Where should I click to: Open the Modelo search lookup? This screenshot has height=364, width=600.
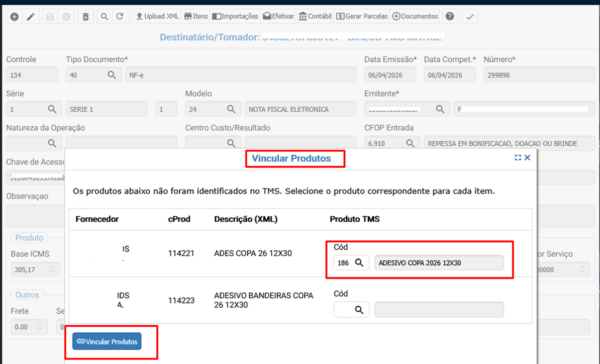[x=231, y=109]
